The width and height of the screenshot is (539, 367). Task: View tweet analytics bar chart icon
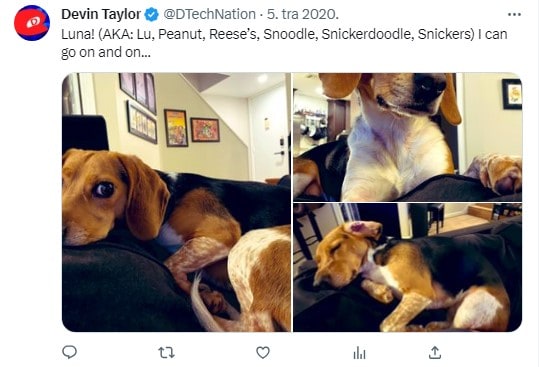click(x=359, y=353)
